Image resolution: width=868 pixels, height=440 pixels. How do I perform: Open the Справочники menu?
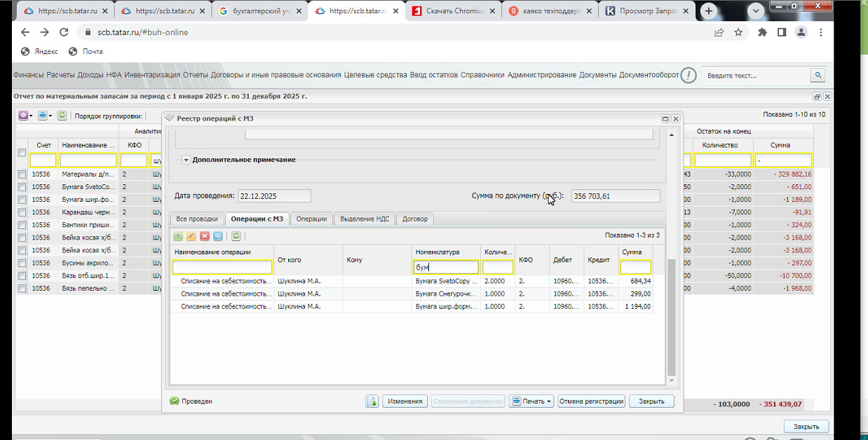tap(482, 75)
